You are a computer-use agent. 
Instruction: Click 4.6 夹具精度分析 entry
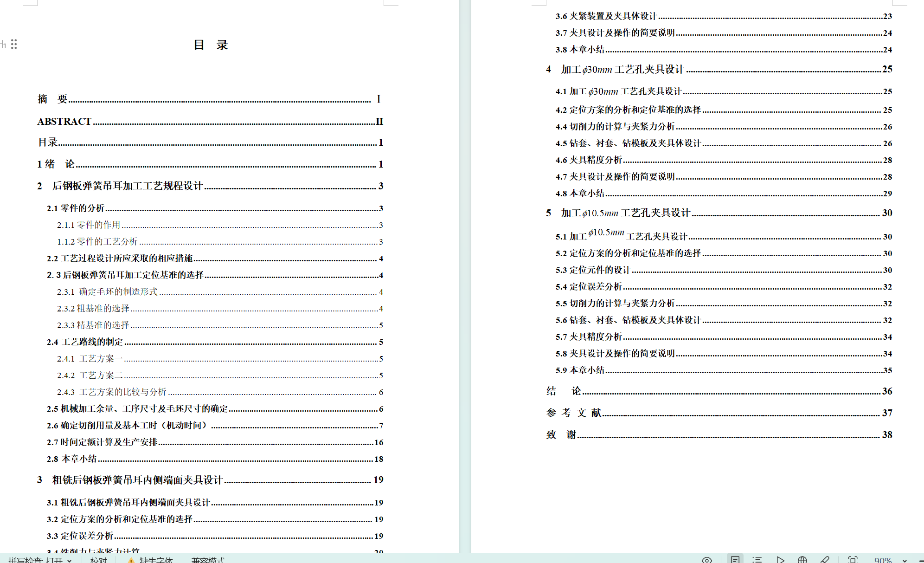click(x=724, y=160)
